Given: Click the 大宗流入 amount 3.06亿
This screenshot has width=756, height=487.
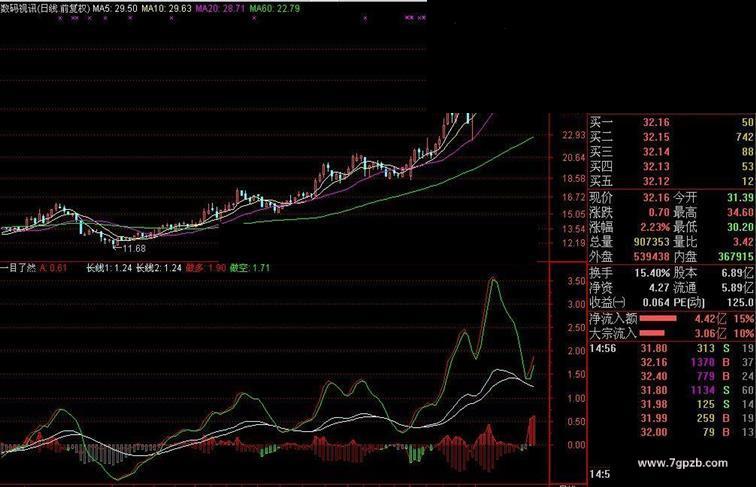Looking at the screenshot, I should pos(710,333).
